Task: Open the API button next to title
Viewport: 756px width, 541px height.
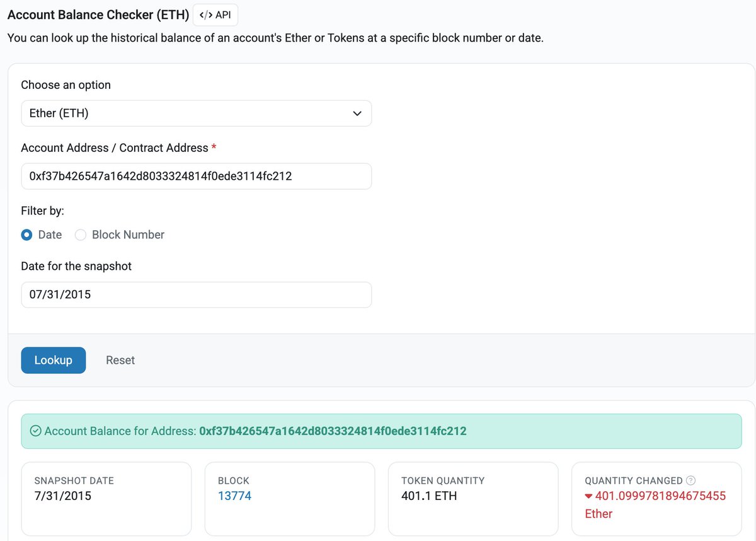Action: click(x=215, y=15)
